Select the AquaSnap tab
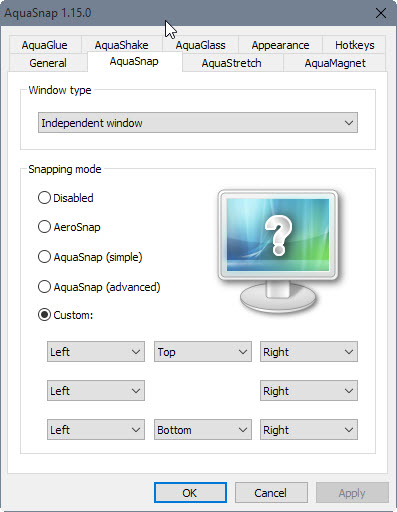397x512 pixels. [x=134, y=62]
